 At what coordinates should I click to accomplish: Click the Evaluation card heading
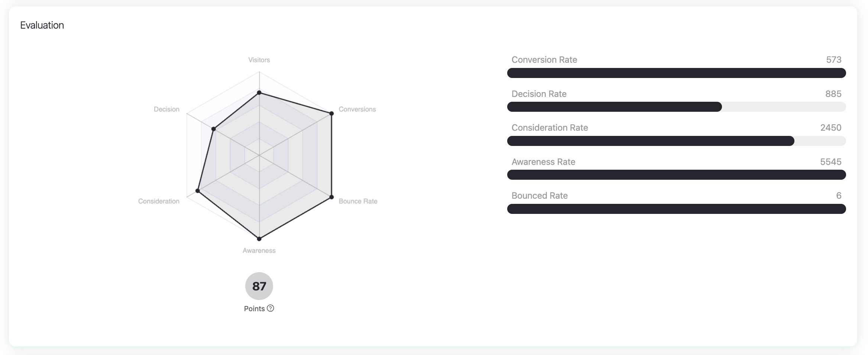[42, 25]
